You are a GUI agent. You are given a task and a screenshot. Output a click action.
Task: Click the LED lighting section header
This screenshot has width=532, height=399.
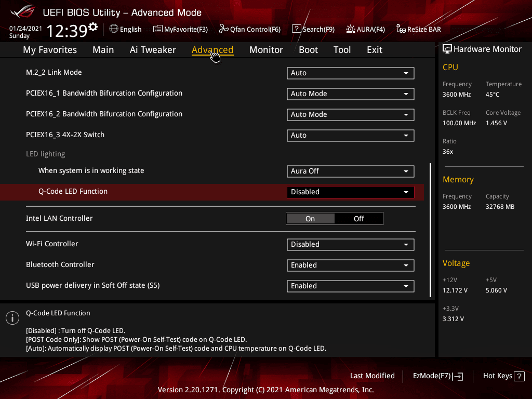(46, 154)
